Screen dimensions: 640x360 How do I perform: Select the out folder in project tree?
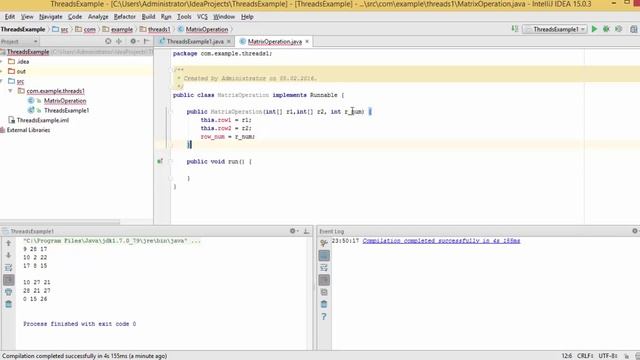tap(21, 71)
